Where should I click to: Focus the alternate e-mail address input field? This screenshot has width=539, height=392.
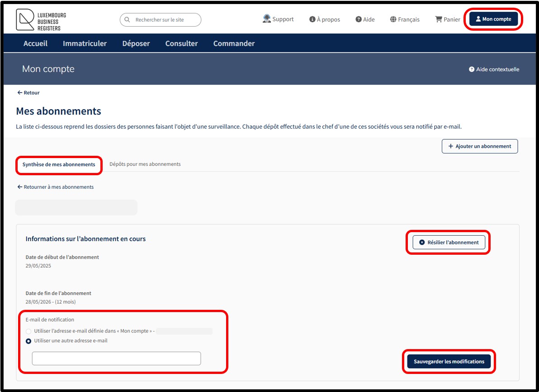pos(116,359)
